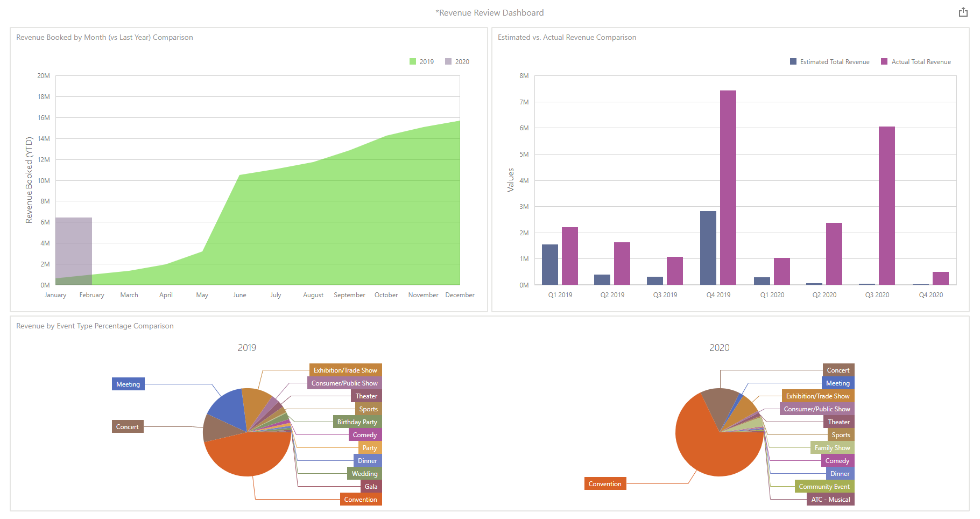Select the Dinner label in 2020 pie
This screenshot has height=519, width=980.
click(x=840, y=473)
